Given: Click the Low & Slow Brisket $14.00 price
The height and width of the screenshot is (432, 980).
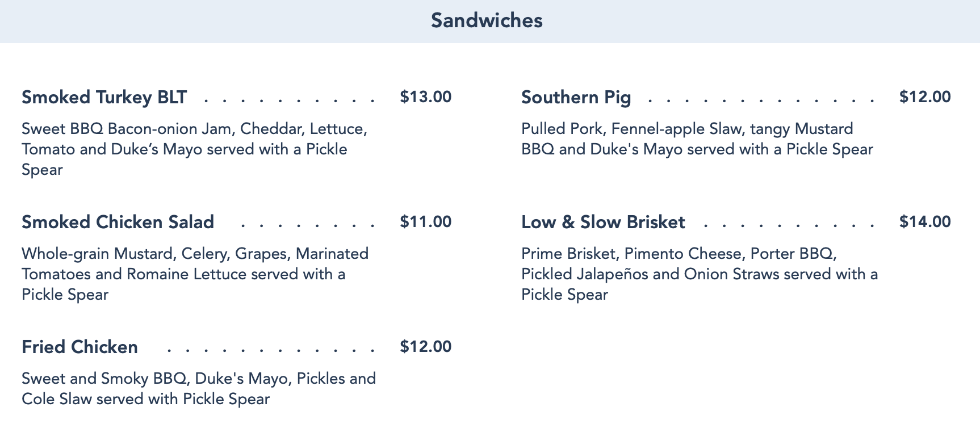Looking at the screenshot, I should point(924,222).
